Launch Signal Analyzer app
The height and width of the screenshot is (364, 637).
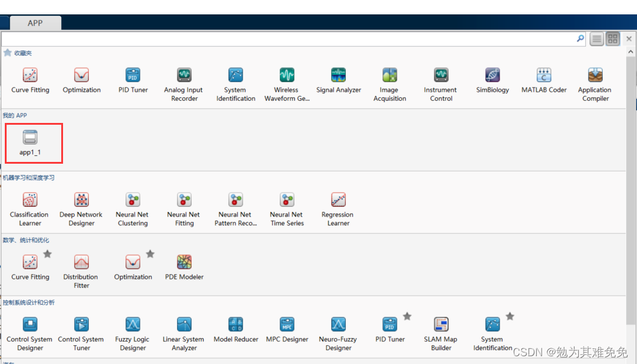pos(339,80)
